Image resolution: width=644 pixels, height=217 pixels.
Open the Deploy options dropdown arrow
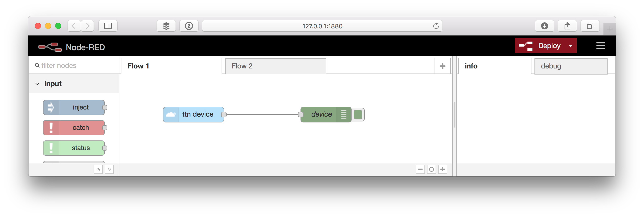click(571, 46)
